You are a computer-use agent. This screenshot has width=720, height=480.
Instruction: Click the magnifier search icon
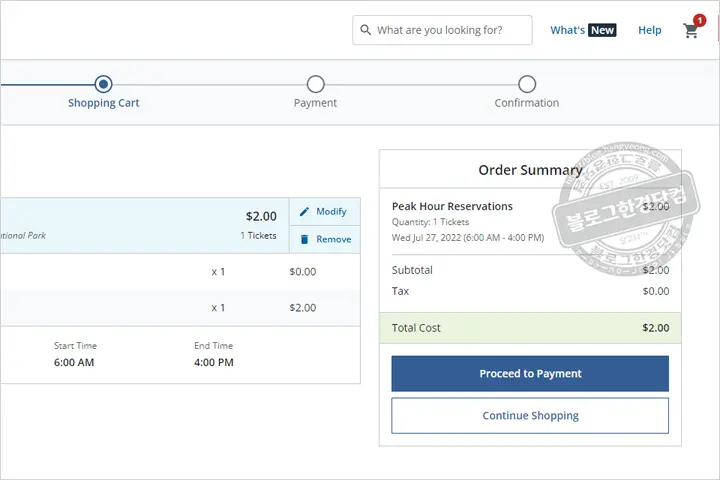(x=366, y=30)
